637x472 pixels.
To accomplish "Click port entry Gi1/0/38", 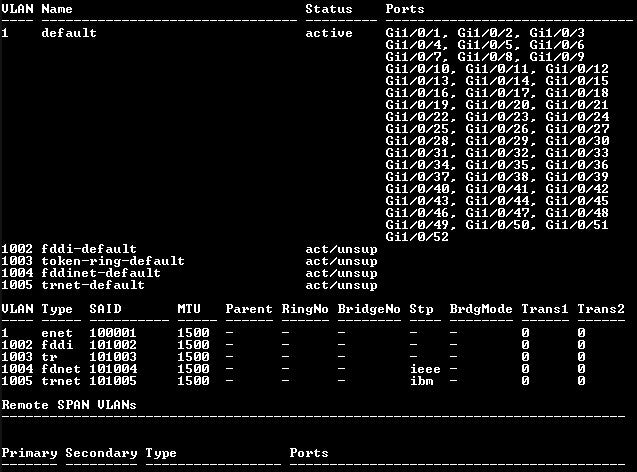I will [496, 177].
